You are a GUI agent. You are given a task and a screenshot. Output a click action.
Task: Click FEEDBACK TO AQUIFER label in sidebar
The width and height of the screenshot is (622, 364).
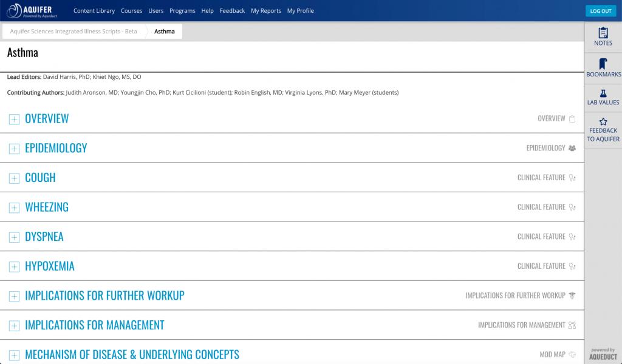pos(603,135)
